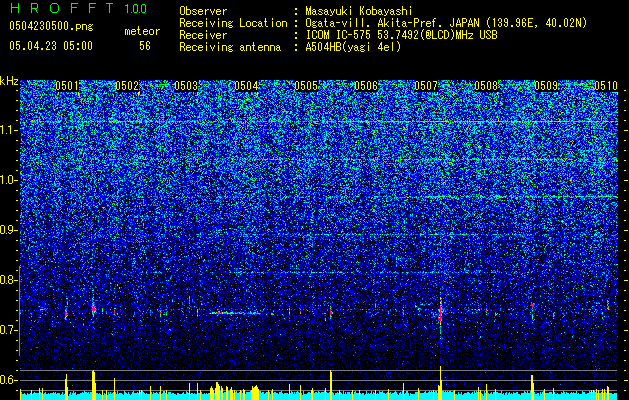Click the meteor count 56

(x=145, y=46)
